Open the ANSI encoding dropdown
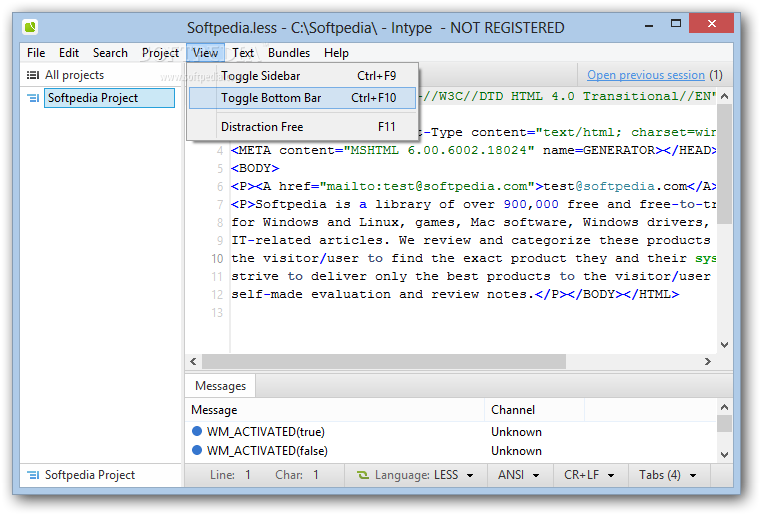The height and width of the screenshot is (515, 761). (519, 475)
